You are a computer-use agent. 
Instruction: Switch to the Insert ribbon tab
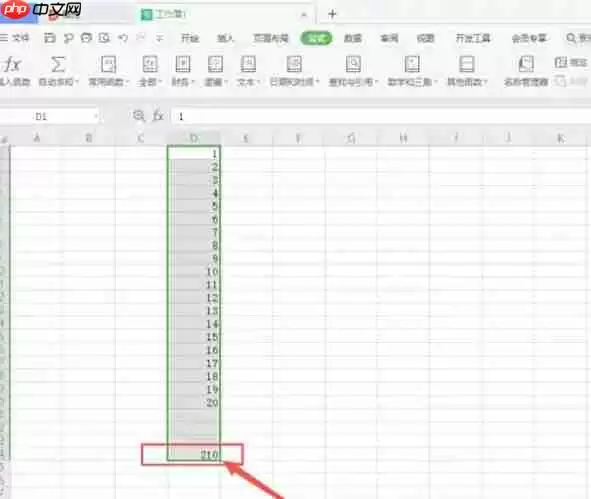tap(225, 38)
